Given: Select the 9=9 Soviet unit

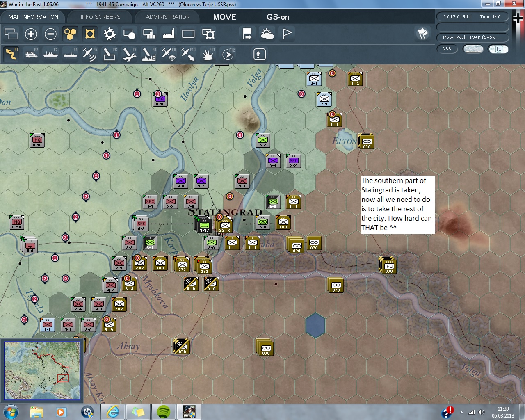Looking at the screenshot, I should pos(109,324).
